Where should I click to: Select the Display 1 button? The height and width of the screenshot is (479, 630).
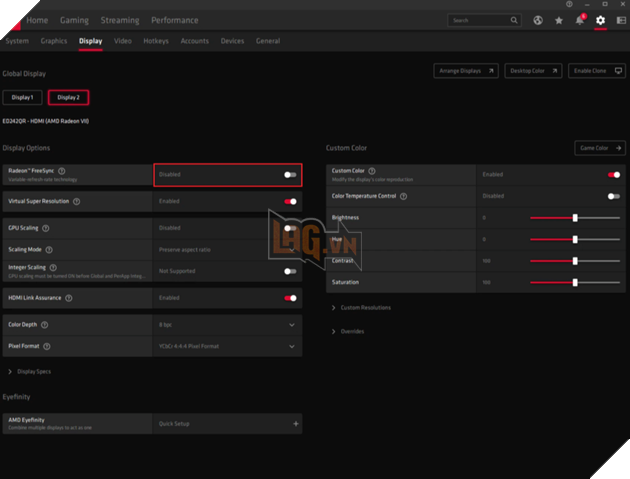point(22,97)
